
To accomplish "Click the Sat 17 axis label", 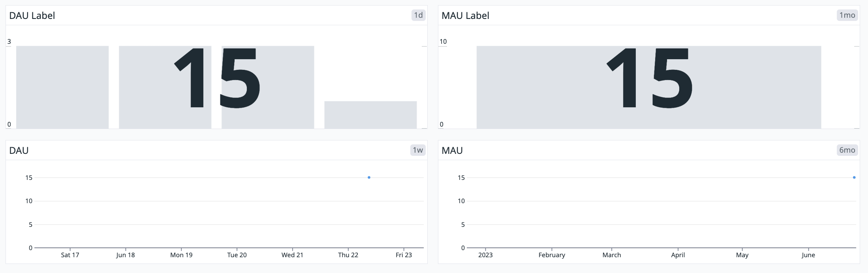I will [70, 255].
